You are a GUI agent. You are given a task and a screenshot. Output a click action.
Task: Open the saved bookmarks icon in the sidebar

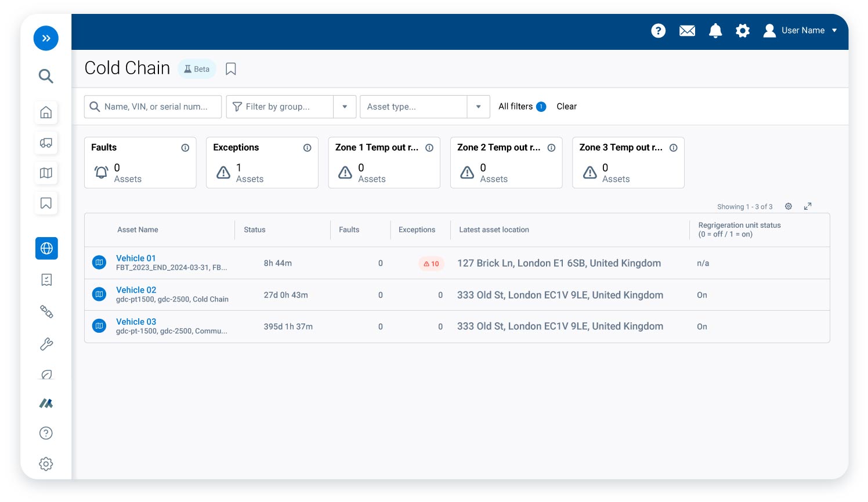tap(46, 203)
